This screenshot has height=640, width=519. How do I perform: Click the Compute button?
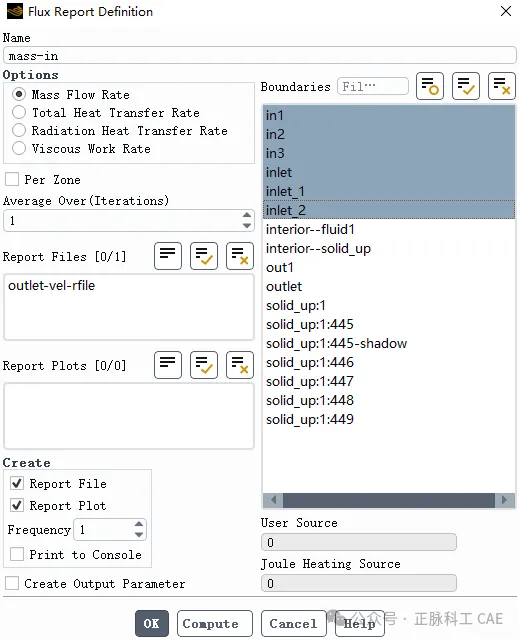click(x=215, y=623)
